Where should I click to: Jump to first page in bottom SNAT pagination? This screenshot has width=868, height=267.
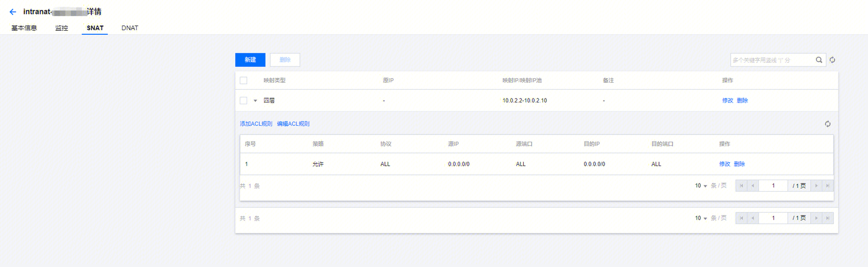point(741,218)
